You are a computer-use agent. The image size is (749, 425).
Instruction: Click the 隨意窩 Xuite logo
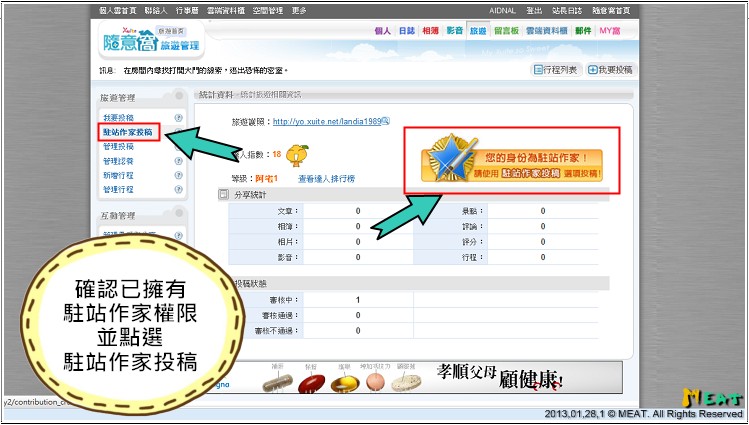click(x=131, y=40)
